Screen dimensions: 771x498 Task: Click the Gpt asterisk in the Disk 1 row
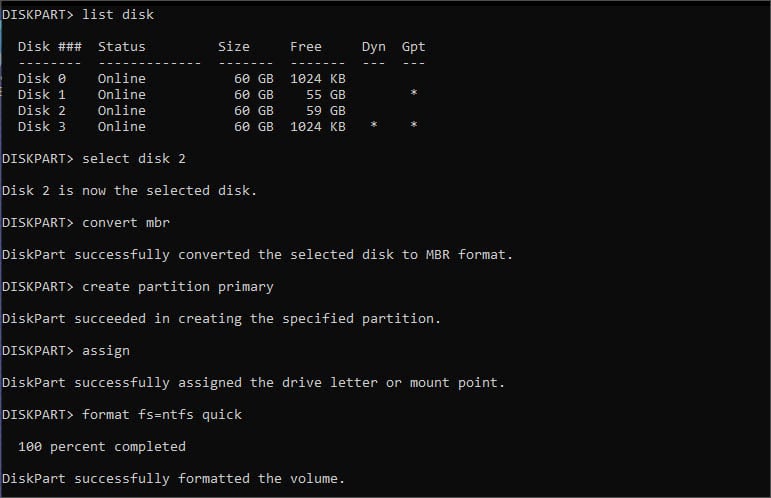(x=413, y=95)
